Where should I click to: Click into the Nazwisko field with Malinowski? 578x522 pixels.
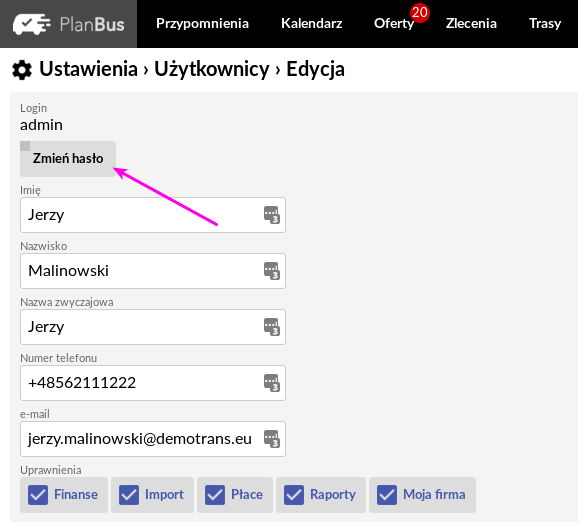coord(153,271)
